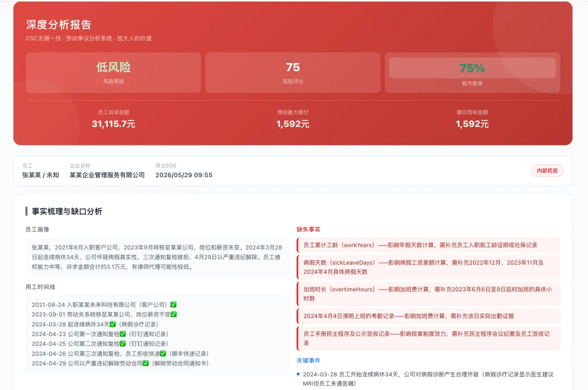The width and height of the screenshot is (588, 390).
Task: Click timeline row 2024-04-25 公司第二次通知复检
Action: click(x=100, y=344)
